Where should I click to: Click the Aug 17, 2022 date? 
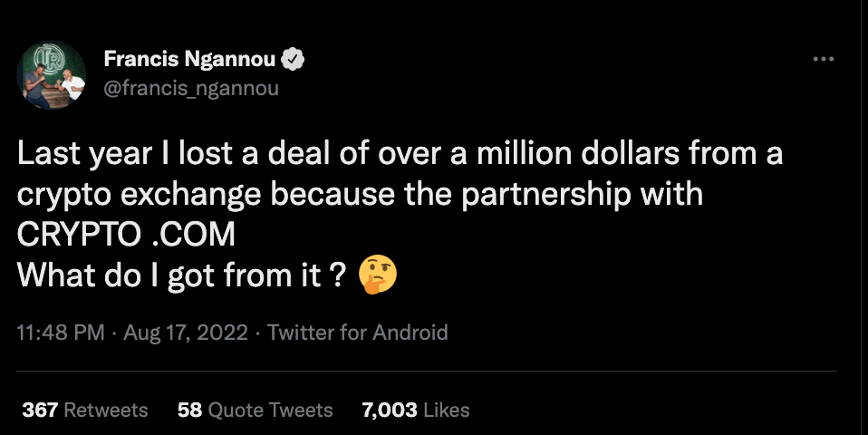186,333
